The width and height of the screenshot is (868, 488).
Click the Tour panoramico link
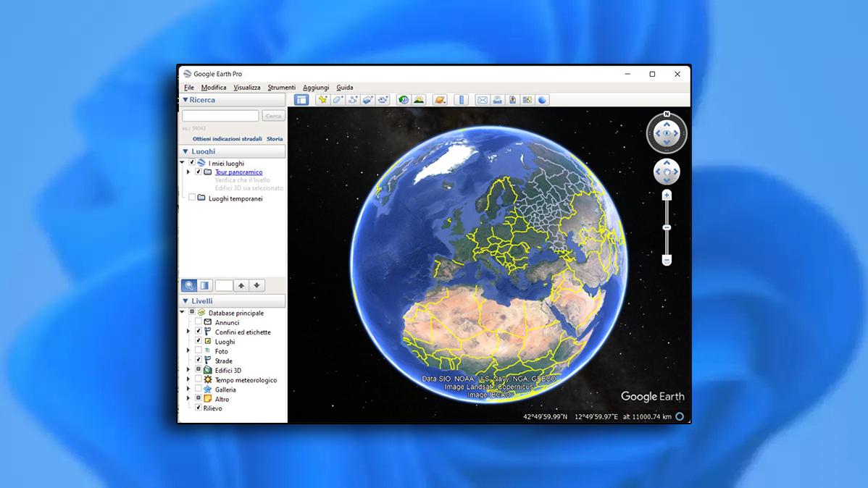tap(238, 172)
